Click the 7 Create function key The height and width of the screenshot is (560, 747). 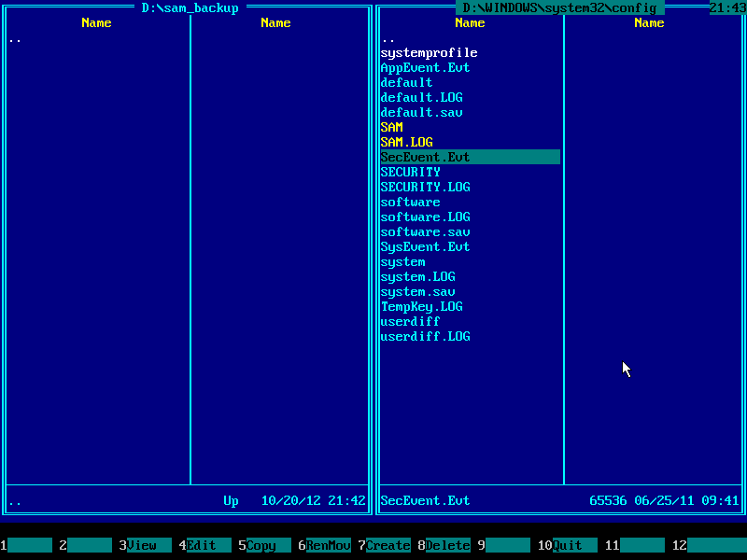click(385, 545)
